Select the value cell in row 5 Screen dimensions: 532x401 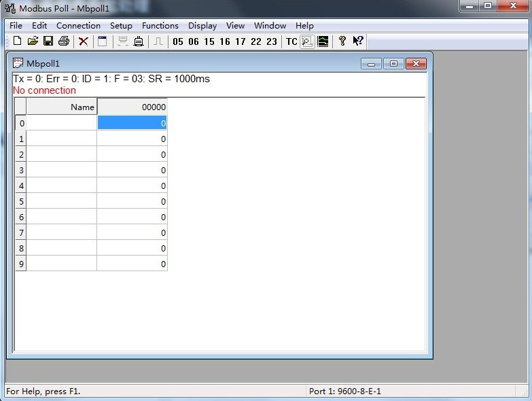coord(132,201)
